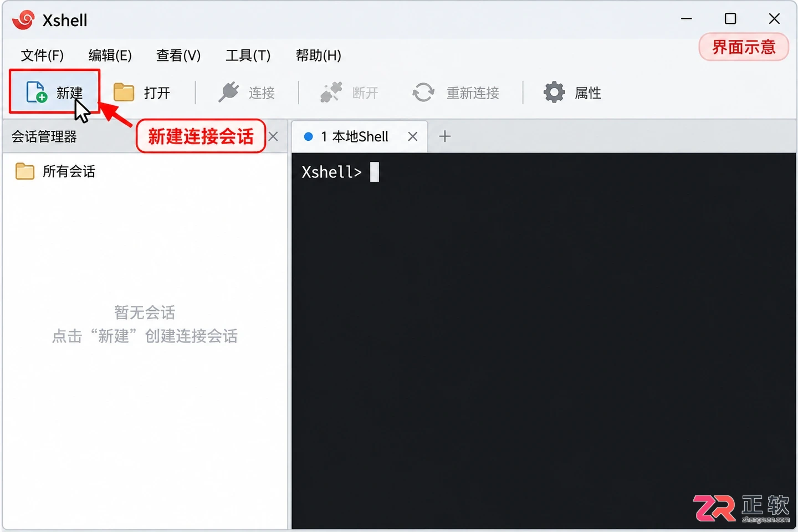
Task: Add a new tab with plus button
Action: (x=444, y=136)
